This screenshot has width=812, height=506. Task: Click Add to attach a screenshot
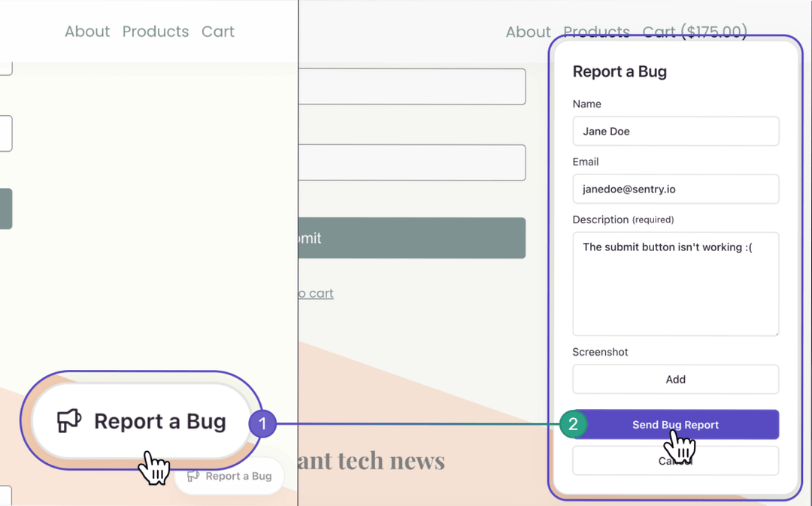[675, 379]
